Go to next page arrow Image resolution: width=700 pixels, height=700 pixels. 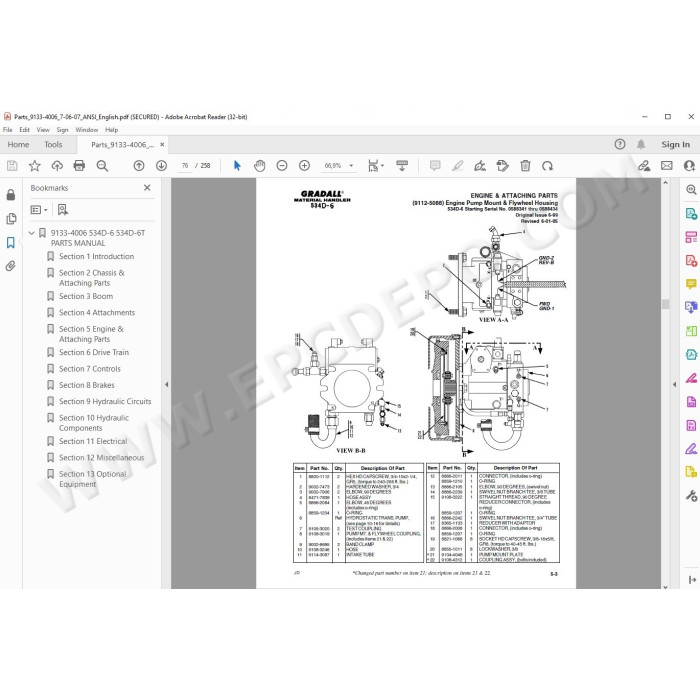click(161, 166)
